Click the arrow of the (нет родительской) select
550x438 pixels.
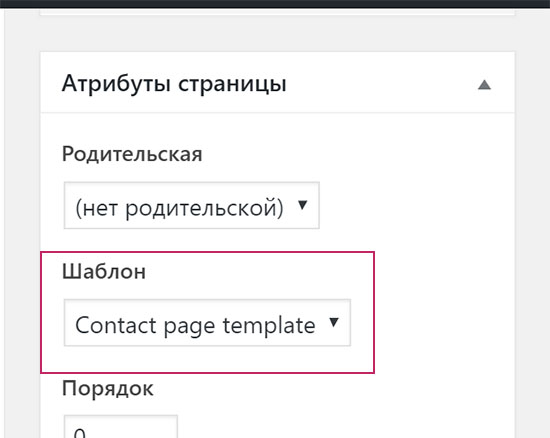[x=302, y=204]
